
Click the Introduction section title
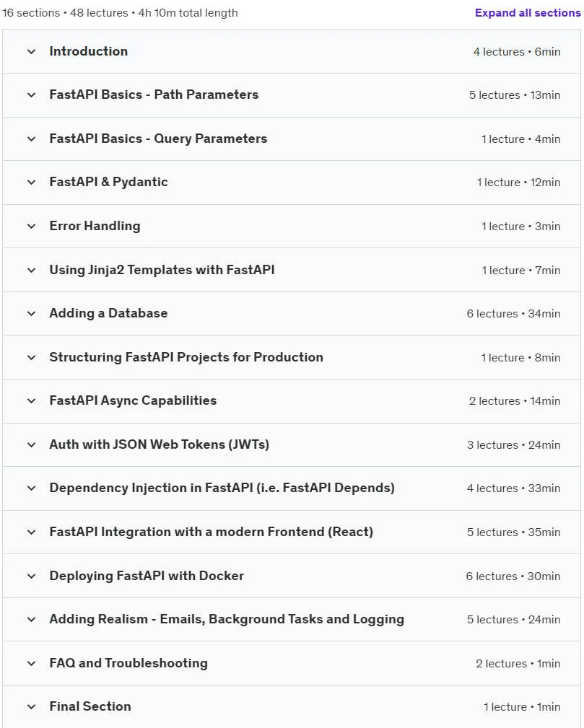(89, 51)
